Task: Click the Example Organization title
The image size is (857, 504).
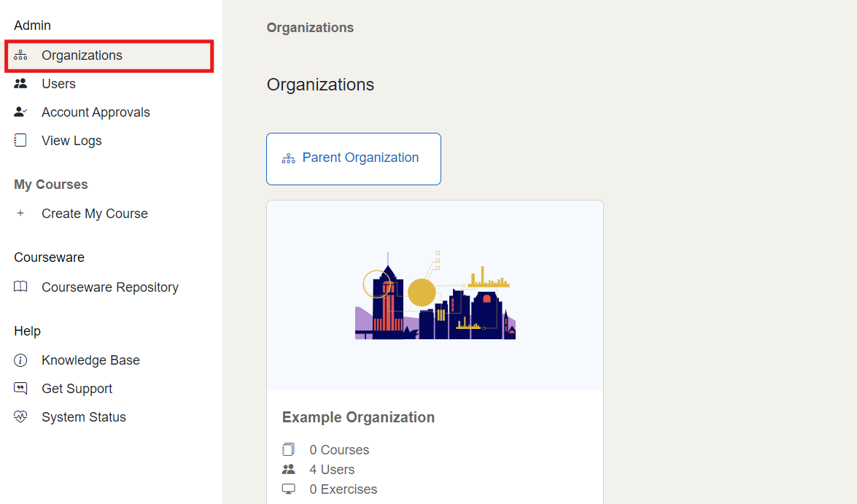Action: click(x=359, y=417)
